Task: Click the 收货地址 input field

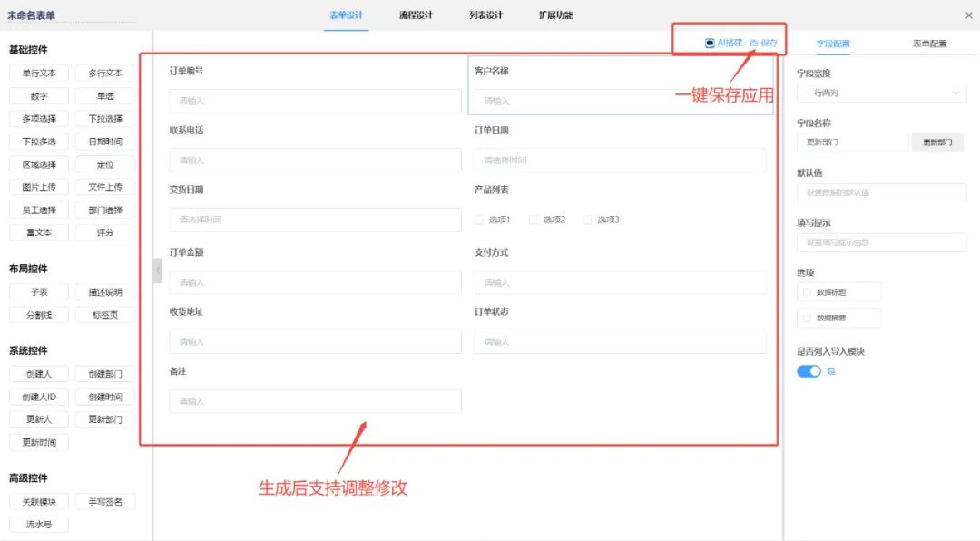Action: [x=315, y=342]
